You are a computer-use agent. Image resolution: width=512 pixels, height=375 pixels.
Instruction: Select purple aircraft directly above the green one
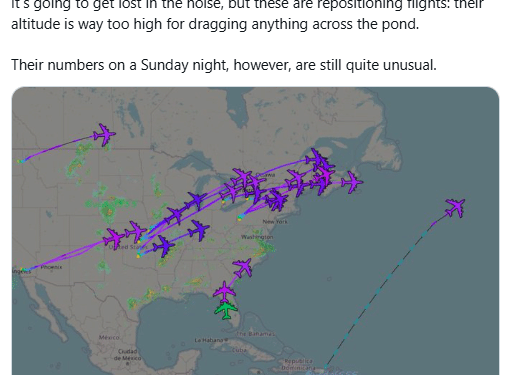(225, 291)
